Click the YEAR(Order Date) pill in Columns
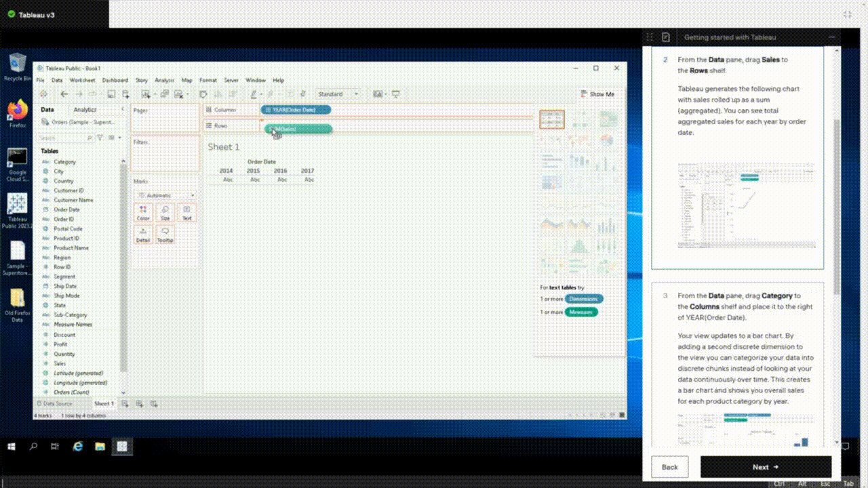The height and width of the screenshot is (488, 868). pos(296,110)
